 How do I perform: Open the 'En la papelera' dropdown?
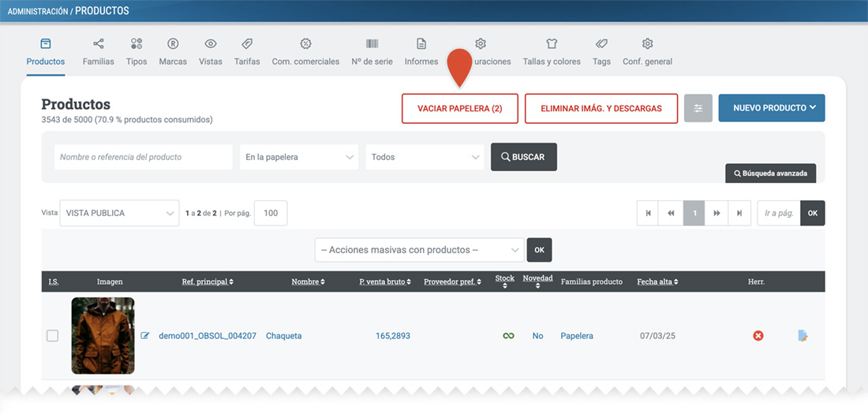point(300,157)
